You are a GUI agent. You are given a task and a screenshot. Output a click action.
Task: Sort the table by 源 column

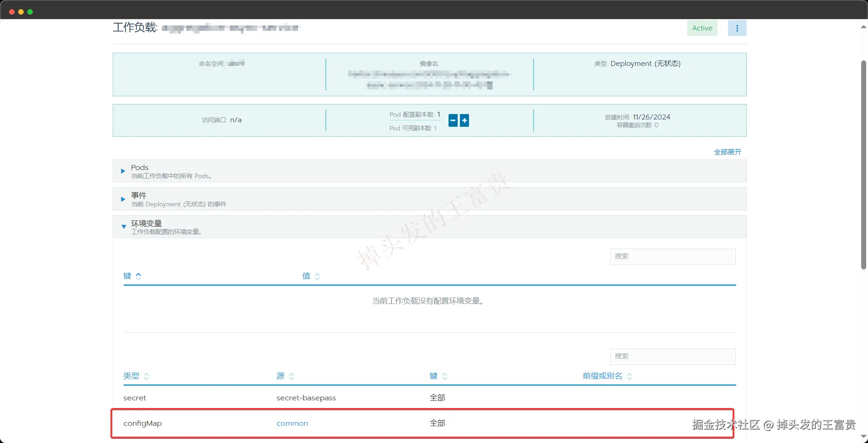pos(285,376)
